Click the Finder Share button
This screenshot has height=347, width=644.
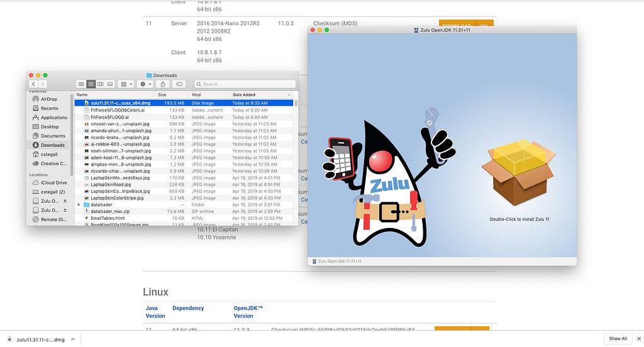(163, 84)
